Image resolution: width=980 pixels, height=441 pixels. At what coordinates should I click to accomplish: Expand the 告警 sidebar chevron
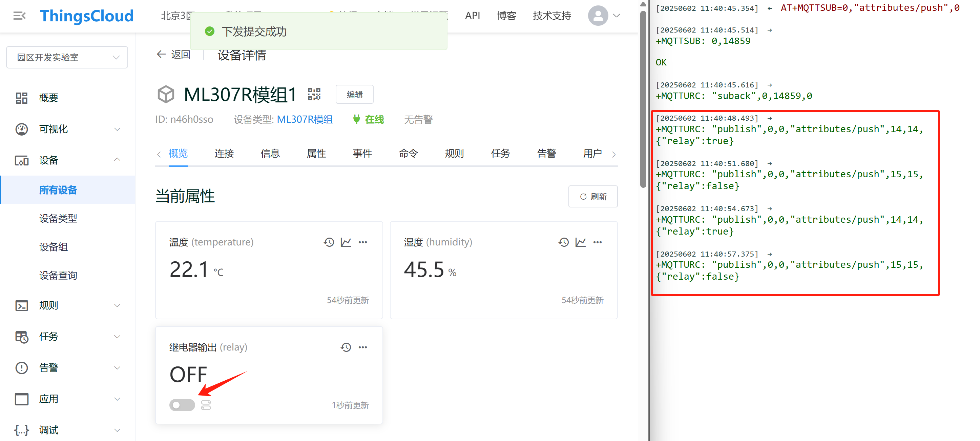pyautogui.click(x=117, y=368)
